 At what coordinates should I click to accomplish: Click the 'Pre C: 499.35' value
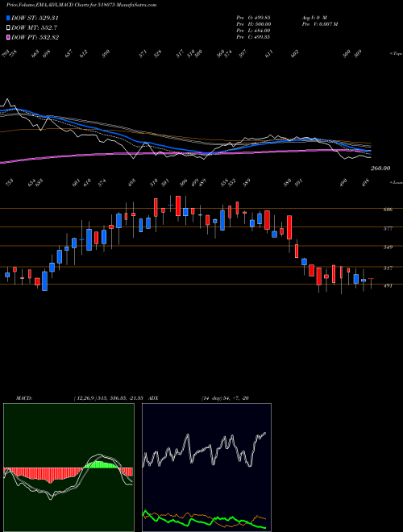click(253, 37)
